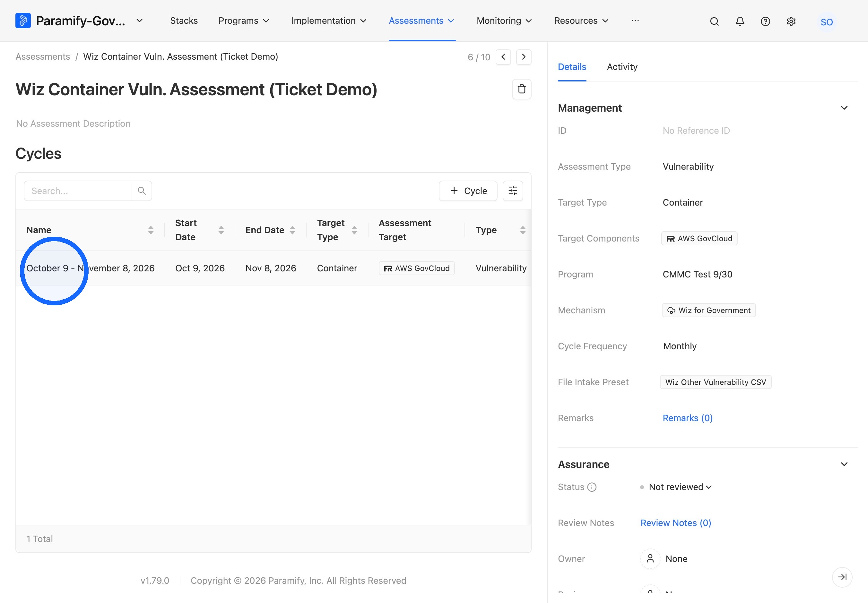Open table column settings sliders icon

513,191
